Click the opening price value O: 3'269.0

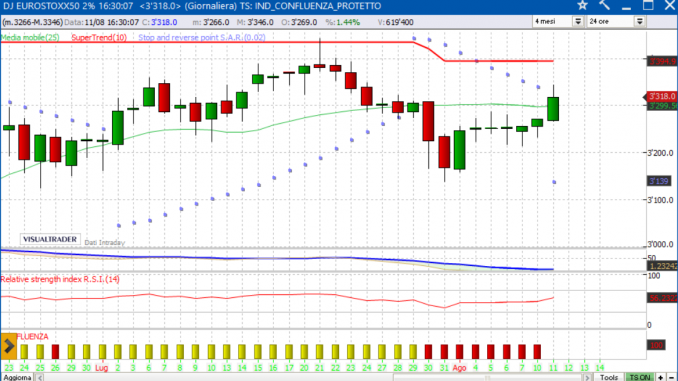point(299,22)
